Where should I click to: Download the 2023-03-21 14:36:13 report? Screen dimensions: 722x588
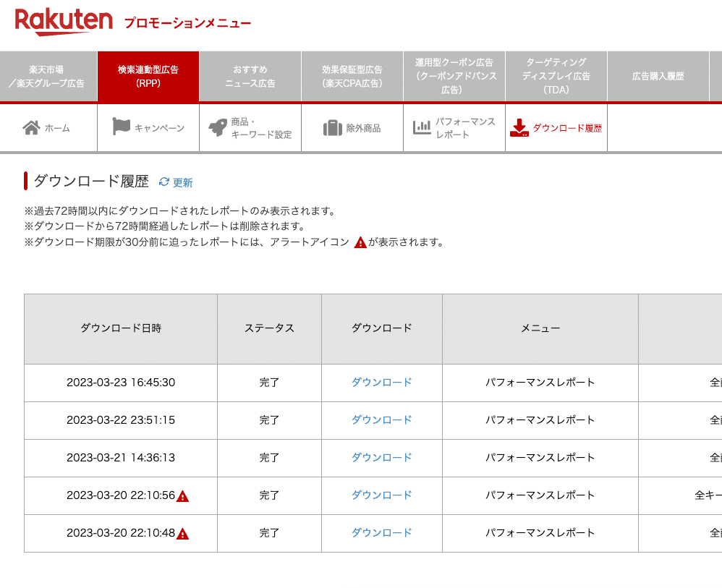point(382,458)
